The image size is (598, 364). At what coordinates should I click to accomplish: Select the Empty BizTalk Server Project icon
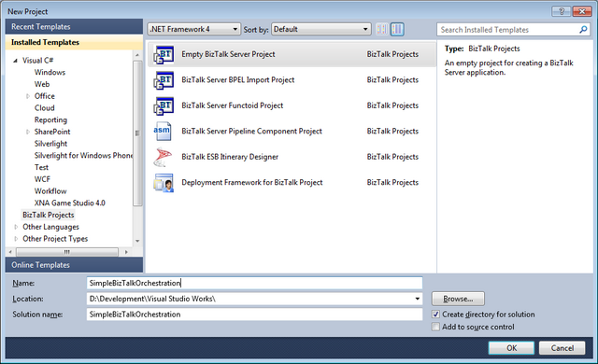point(164,54)
